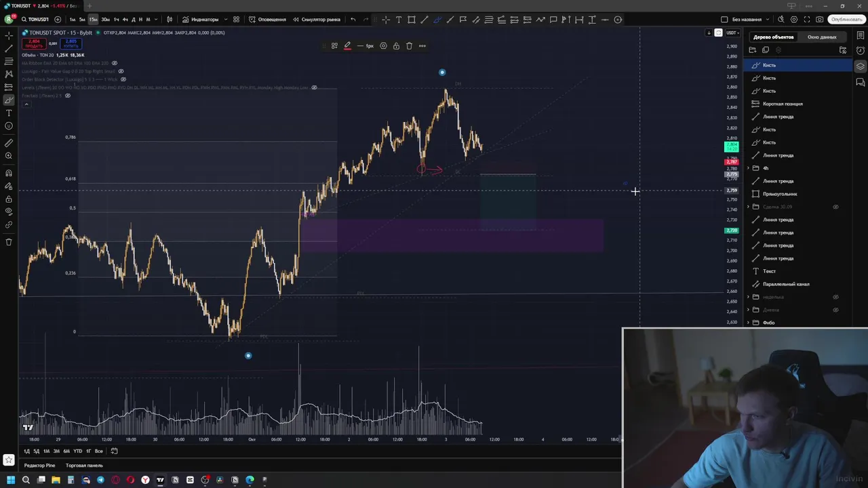Viewport: 868px width, 488px height.
Task: Toggle visibility of MA Ribbon indicator
Action: tap(114, 63)
